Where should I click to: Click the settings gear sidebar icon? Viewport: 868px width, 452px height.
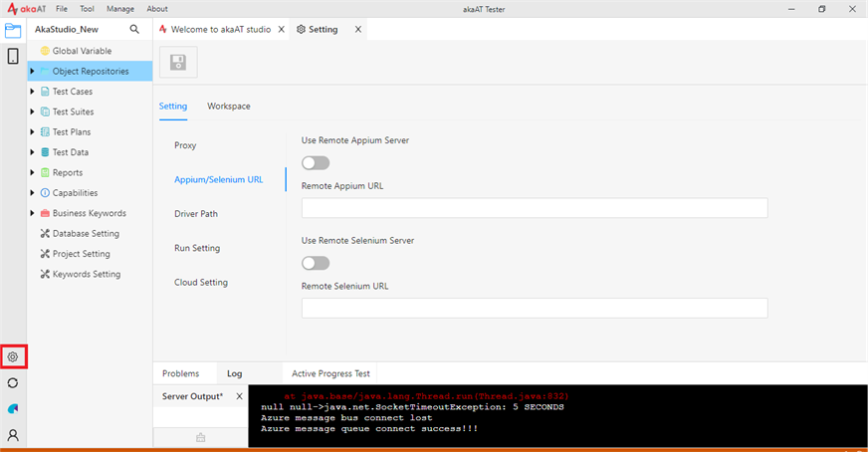[x=13, y=357]
